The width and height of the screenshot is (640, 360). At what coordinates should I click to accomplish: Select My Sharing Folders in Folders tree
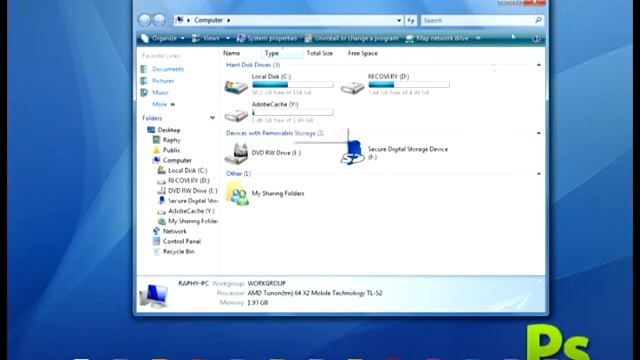(x=193, y=221)
